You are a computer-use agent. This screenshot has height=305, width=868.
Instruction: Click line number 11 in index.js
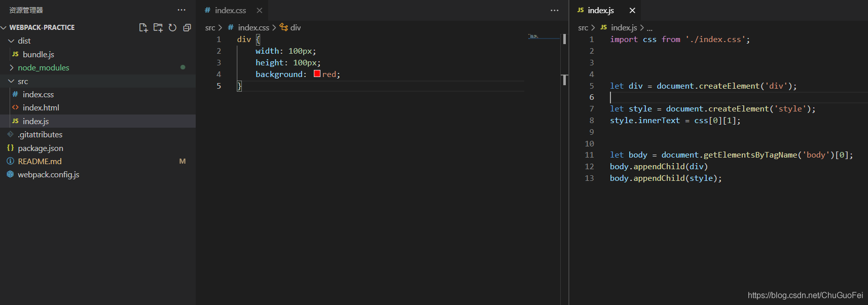coord(589,155)
